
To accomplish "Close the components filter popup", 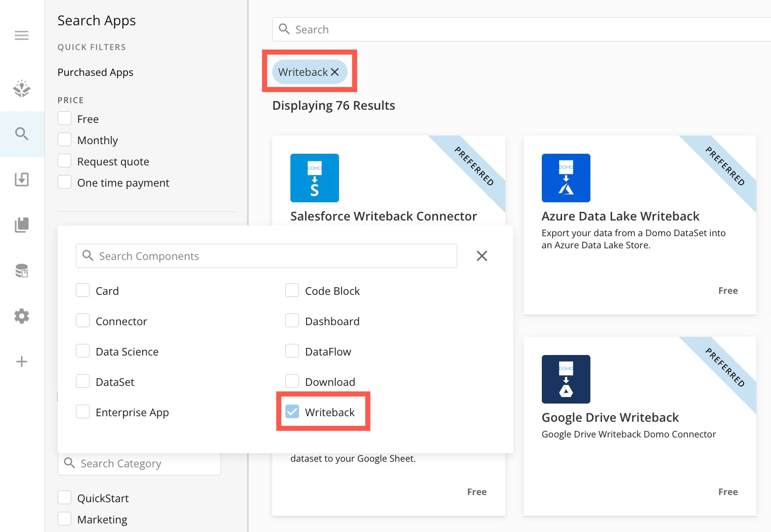I will click(482, 256).
